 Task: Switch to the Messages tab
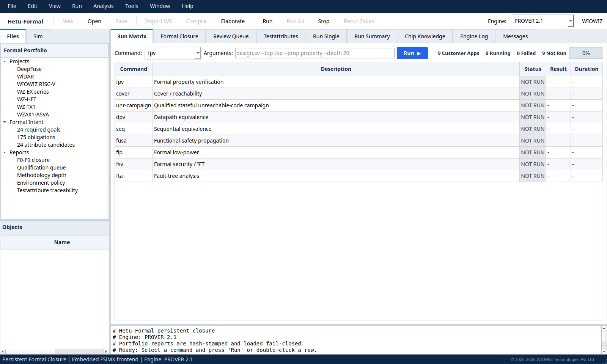pos(516,36)
